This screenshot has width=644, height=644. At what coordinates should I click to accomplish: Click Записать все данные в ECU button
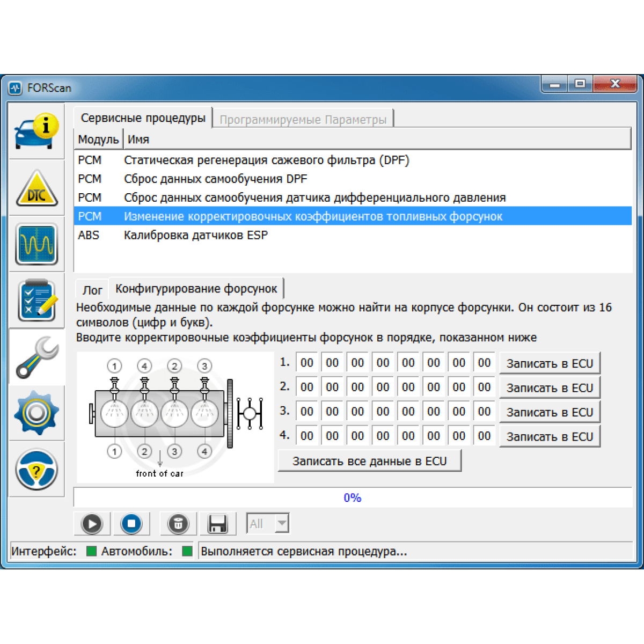point(369,461)
